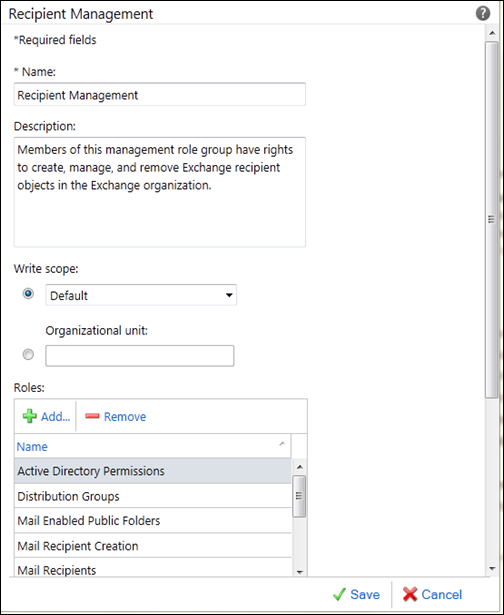Click the red X Cancel icon
504x615 pixels.
coord(410,595)
